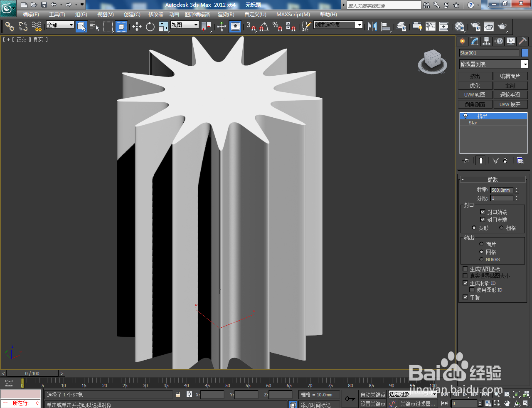Viewport: 532px width, 408px height.
Task: Open the MAXScript(M) menu
Action: [x=293, y=15]
